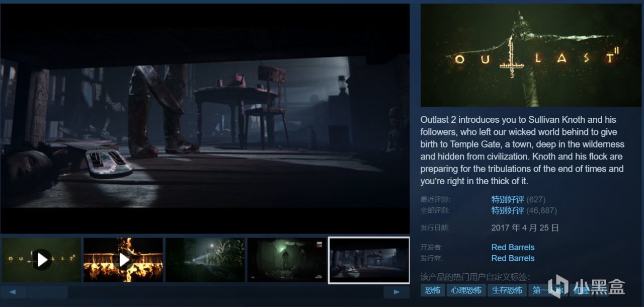This screenshot has height=307, width=644.
Task: Open the developer Red Barrels link
Action: pos(513,247)
